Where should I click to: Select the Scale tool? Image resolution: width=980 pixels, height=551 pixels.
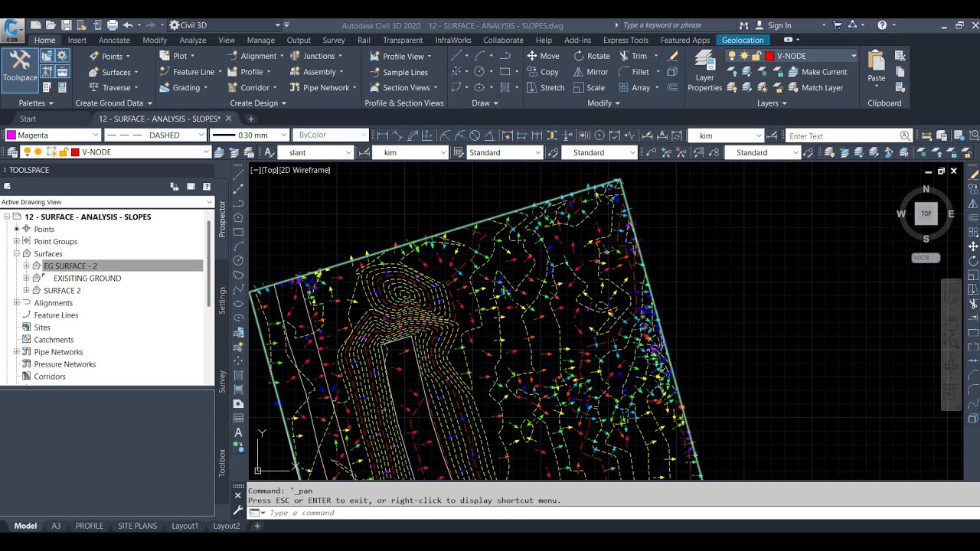pos(589,88)
